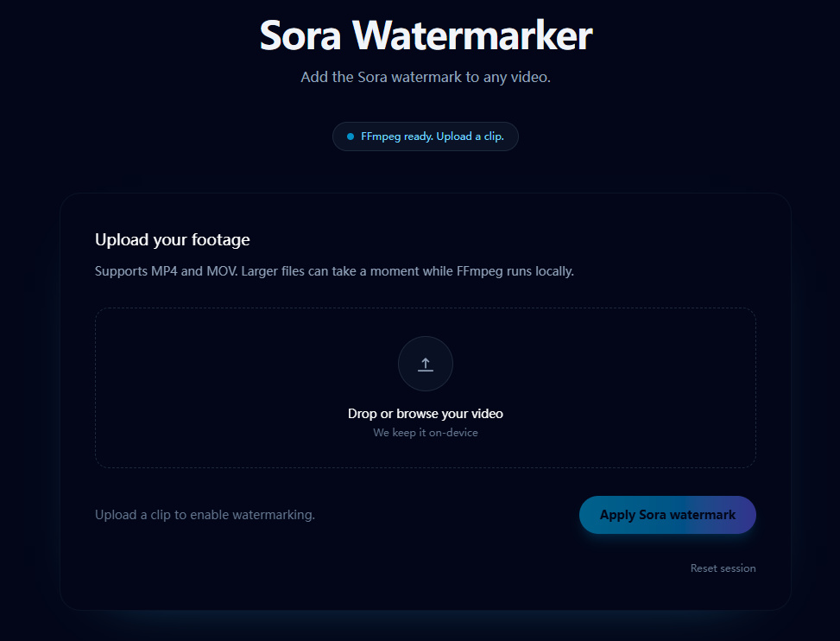This screenshot has width=840, height=641.
Task: Click the "Supports MP4 and MOV" description line
Action: (334, 271)
